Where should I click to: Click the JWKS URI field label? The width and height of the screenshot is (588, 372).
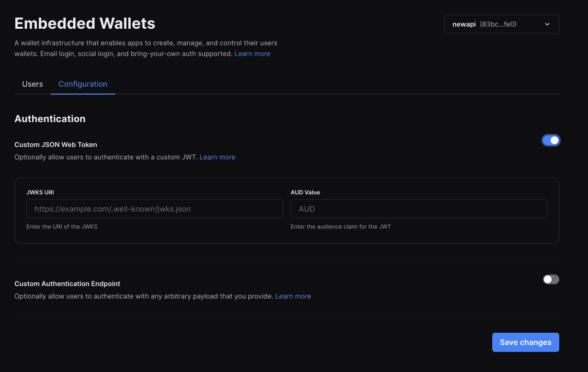click(x=40, y=192)
